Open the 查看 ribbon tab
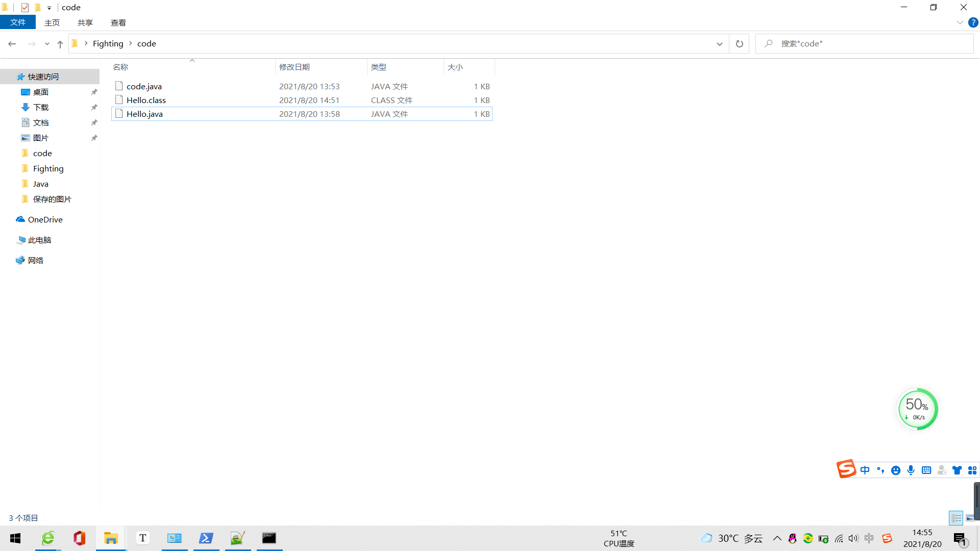The height and width of the screenshot is (551, 980). (x=118, y=22)
